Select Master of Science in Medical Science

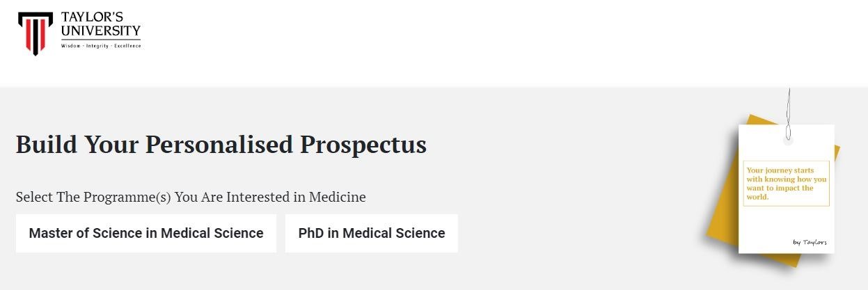pyautogui.click(x=146, y=234)
